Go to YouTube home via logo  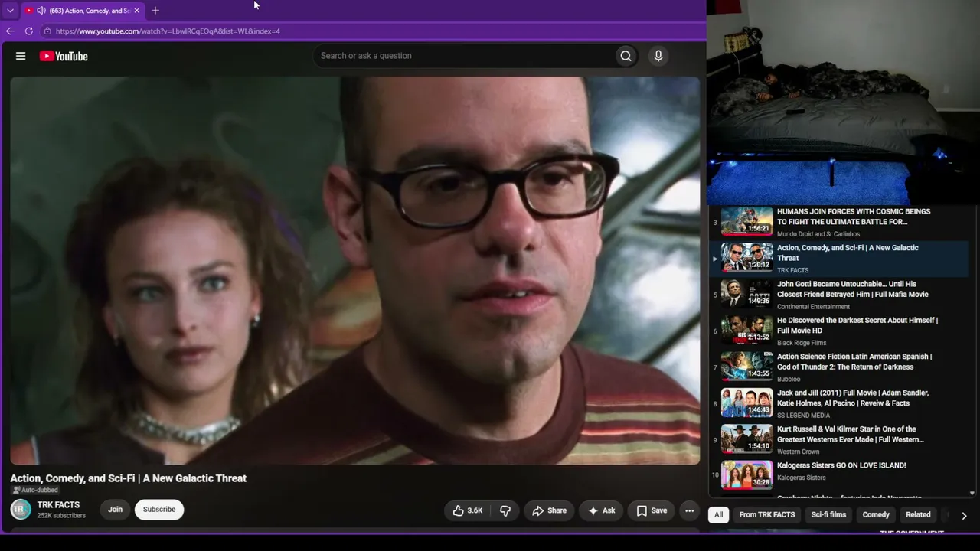click(x=64, y=56)
